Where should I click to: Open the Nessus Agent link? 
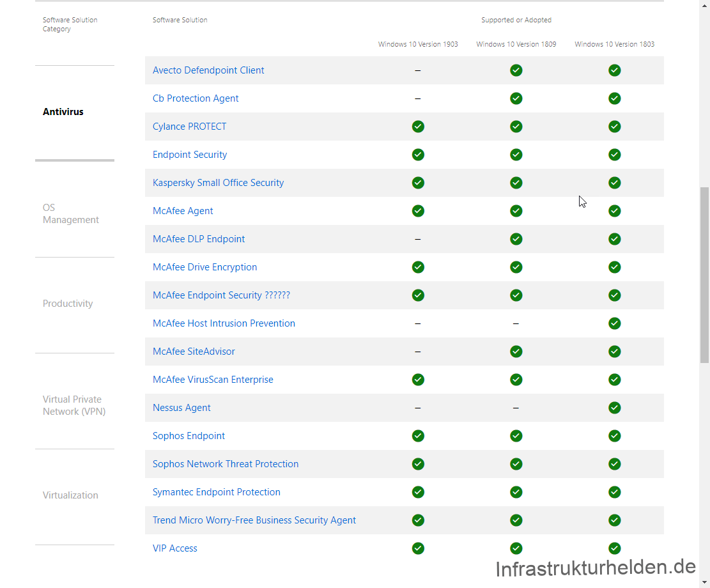point(181,407)
